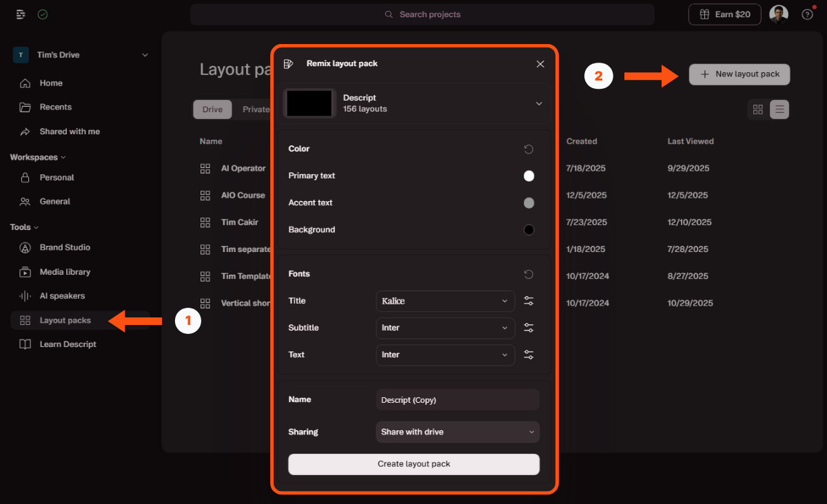
Task: Open Subtitle font advanced settings
Action: tap(529, 328)
